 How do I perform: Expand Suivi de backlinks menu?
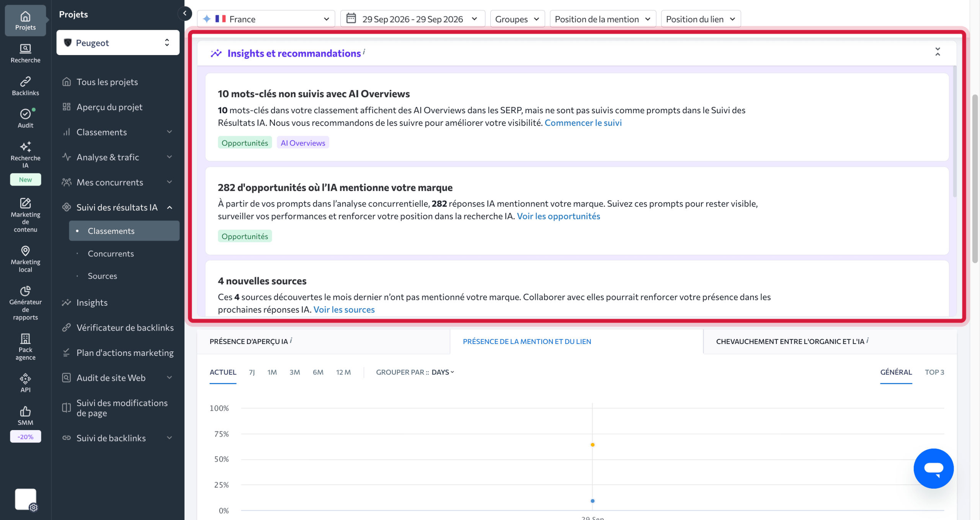pos(170,438)
